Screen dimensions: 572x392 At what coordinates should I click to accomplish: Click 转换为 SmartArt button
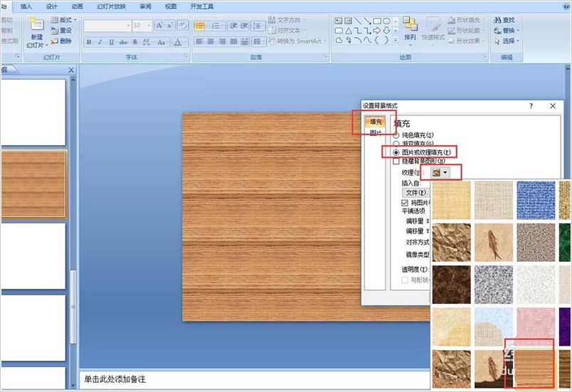[x=297, y=41]
